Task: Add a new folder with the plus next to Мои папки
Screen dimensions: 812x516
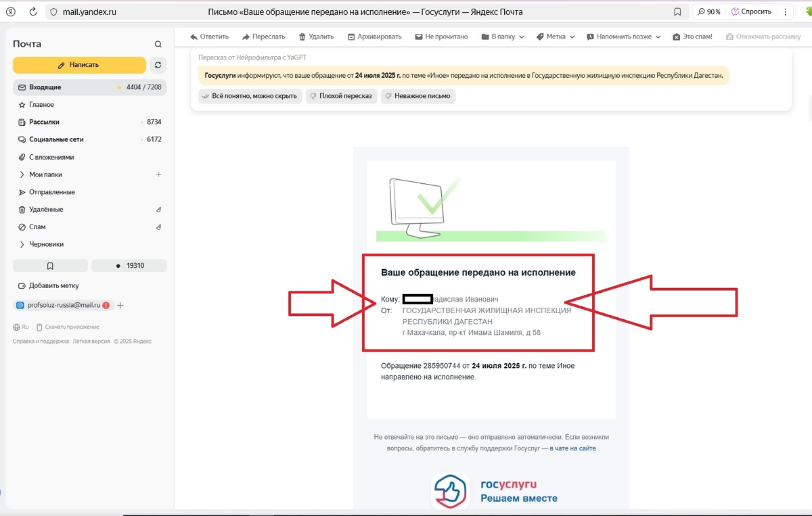Action: [x=158, y=174]
